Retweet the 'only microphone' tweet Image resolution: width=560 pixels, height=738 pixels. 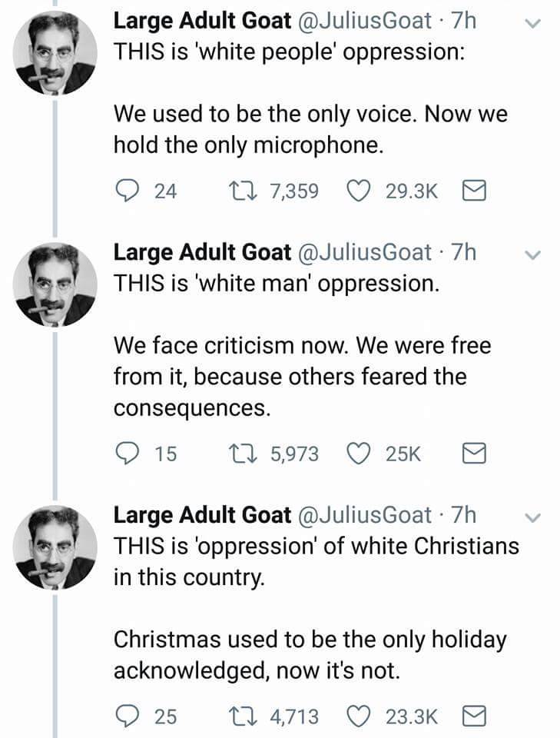point(235,190)
